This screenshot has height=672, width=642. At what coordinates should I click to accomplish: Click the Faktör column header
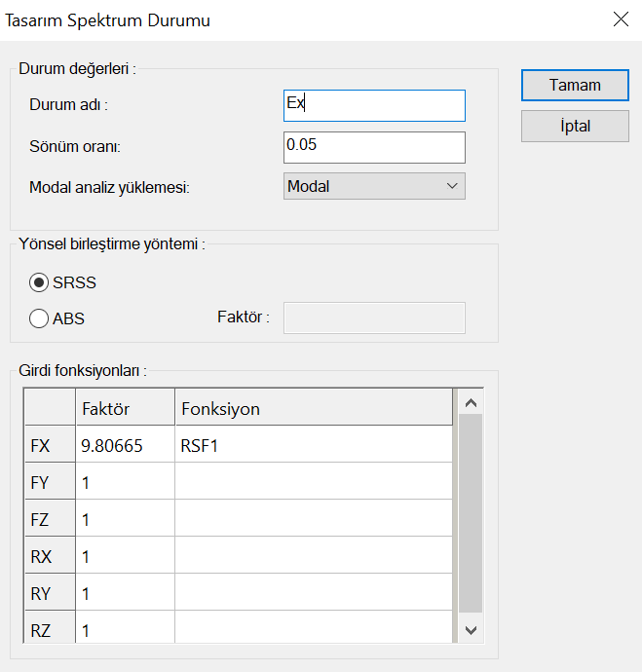tap(125, 408)
